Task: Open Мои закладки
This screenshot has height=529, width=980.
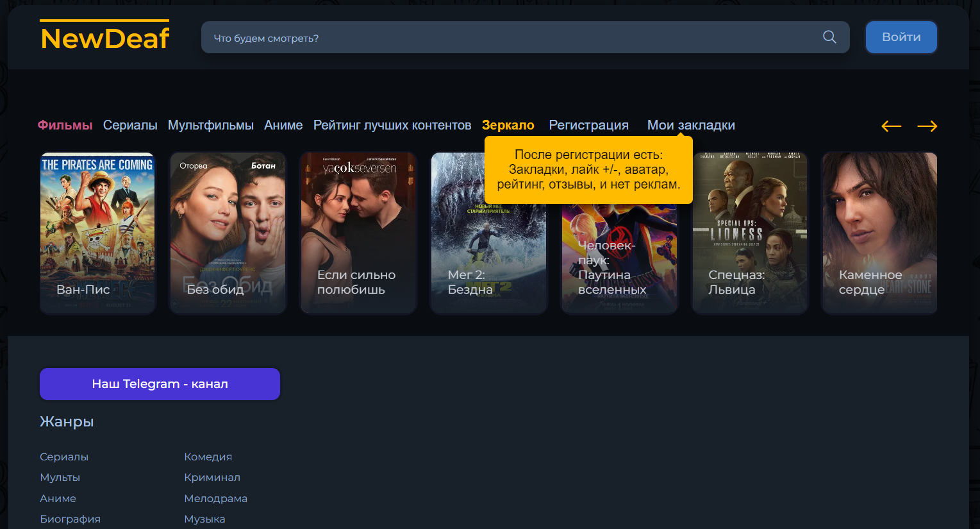Action: [x=691, y=125]
